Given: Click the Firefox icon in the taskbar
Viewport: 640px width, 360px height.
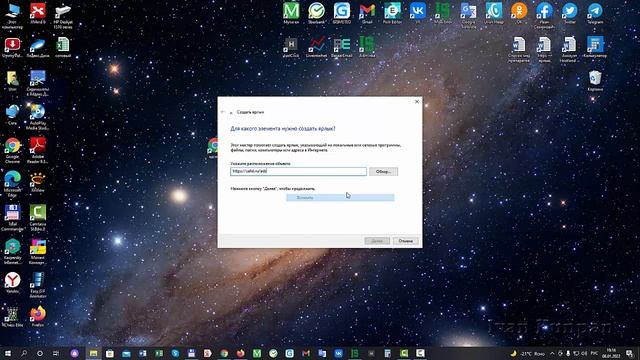Looking at the screenshot, I should (x=240, y=353).
